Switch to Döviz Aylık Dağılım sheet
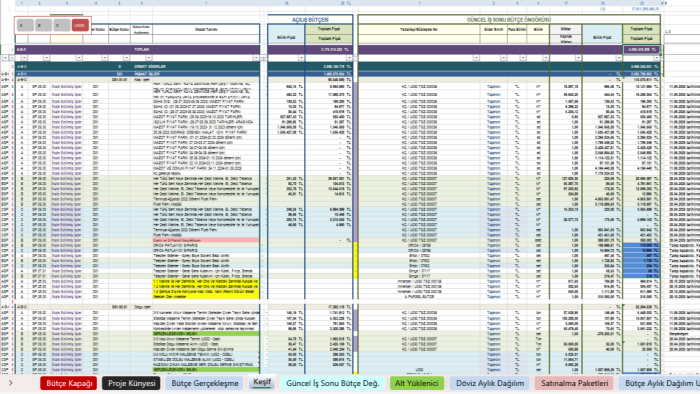The width and height of the screenshot is (700, 394). [490, 383]
